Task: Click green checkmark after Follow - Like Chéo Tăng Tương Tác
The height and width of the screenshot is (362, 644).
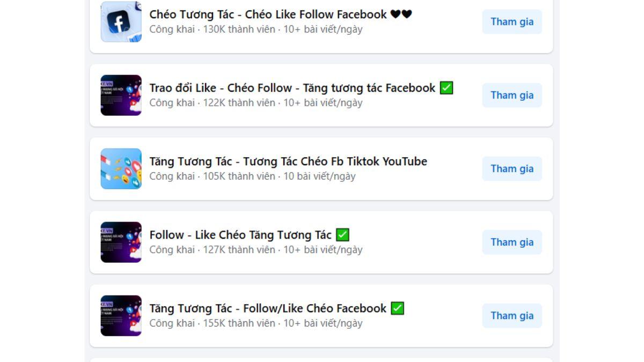Action: click(x=342, y=235)
